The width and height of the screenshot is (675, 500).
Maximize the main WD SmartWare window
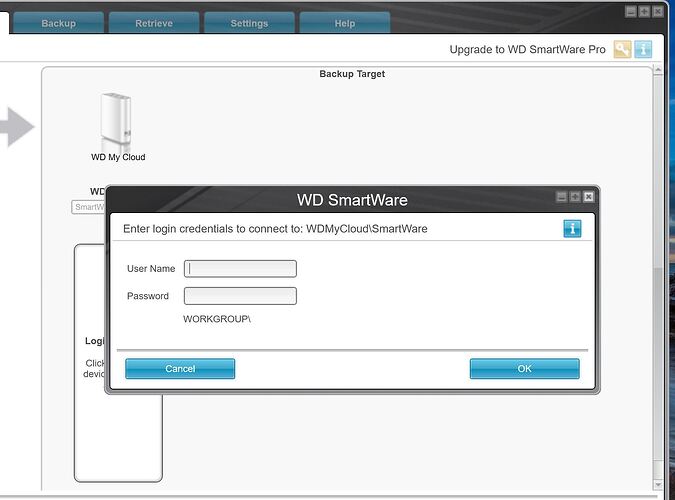pyautogui.click(x=644, y=12)
